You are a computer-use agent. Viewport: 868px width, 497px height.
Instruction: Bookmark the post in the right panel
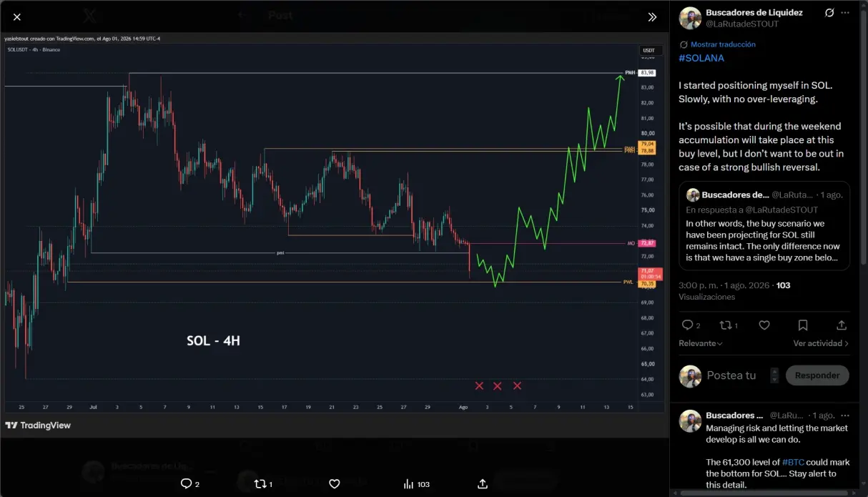803,325
